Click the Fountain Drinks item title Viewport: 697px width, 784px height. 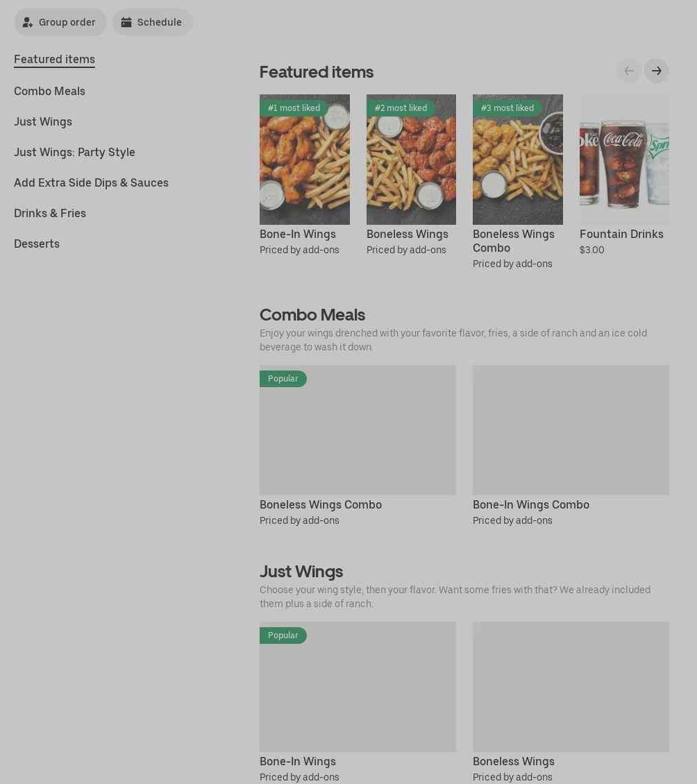621,234
